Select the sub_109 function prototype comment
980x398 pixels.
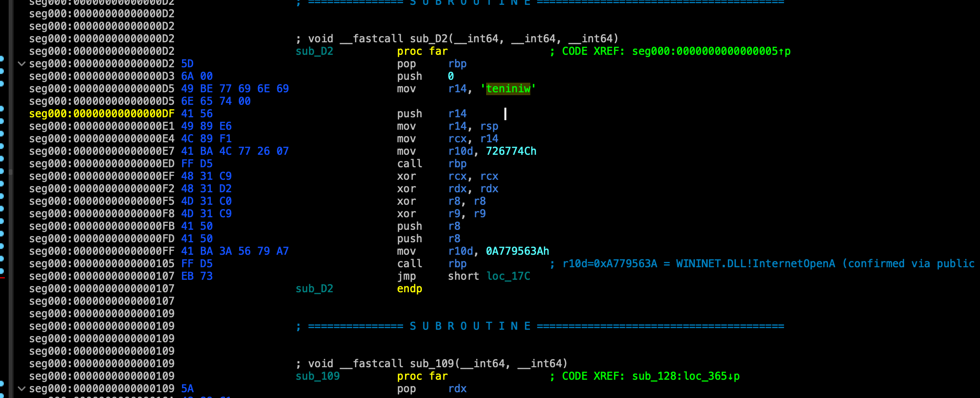pos(432,363)
